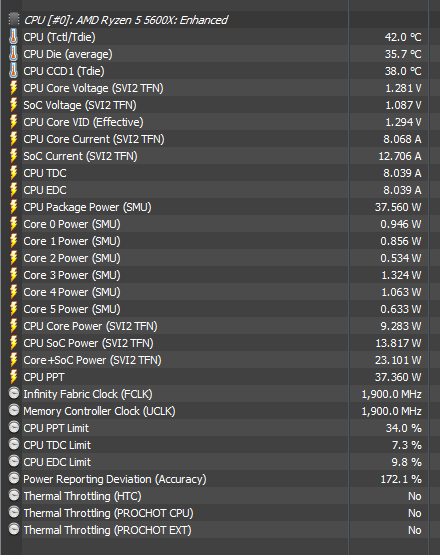Image resolution: width=440 pixels, height=555 pixels.
Task: Click gauge icon for Thermal Throttling (PROCHOT EXT)
Action: pos(14,529)
